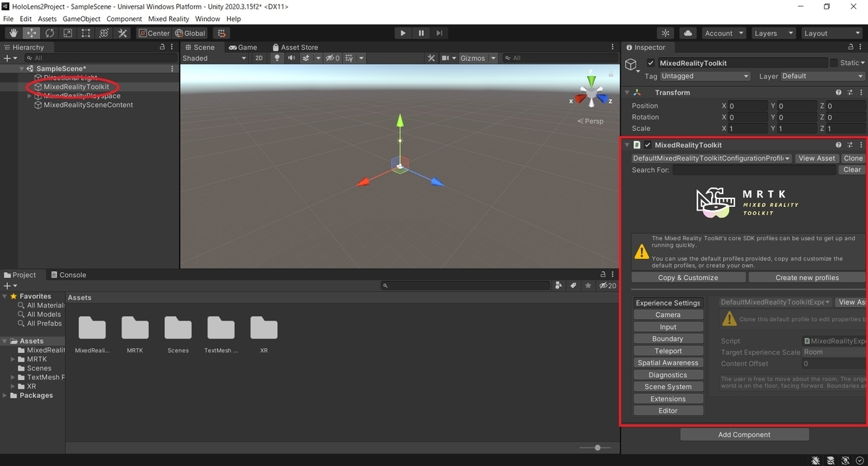Toggle hidden packages visibility in Project
This screenshot has width=868, height=466.
(x=607, y=286)
